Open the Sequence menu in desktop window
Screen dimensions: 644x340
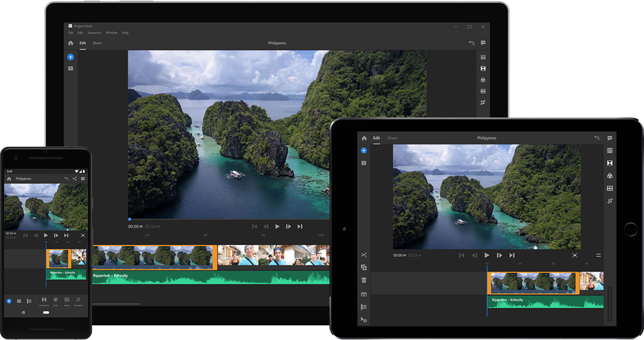click(x=94, y=33)
